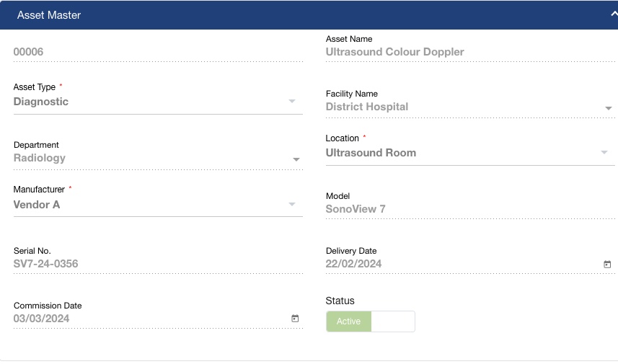Select the Ultrasound Room location value

click(x=371, y=153)
